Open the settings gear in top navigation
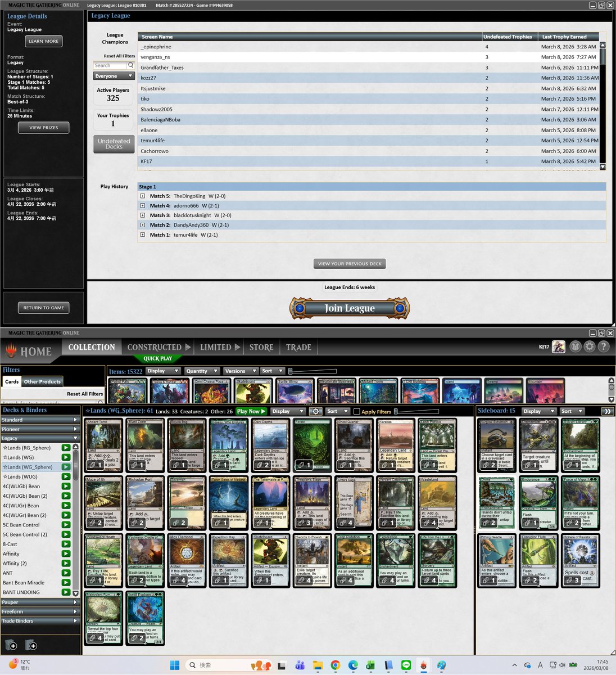Viewport: 616px width, 675px height. coord(589,346)
